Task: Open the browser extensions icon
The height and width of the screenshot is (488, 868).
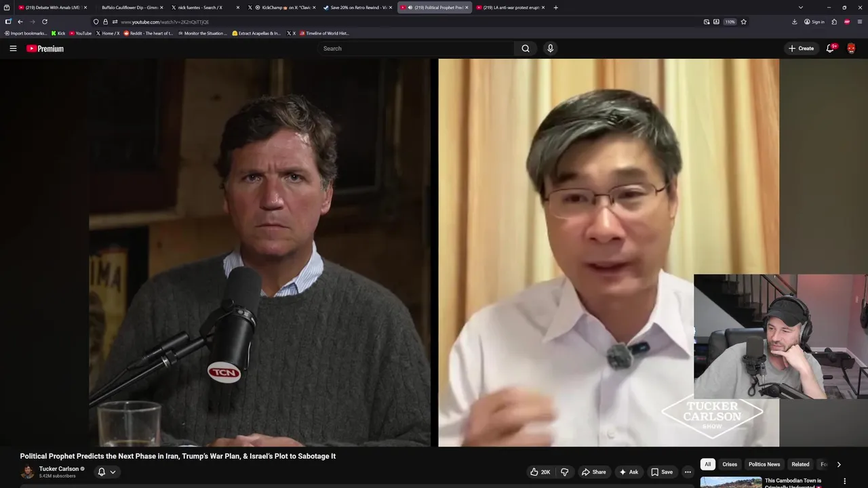Action: point(834,22)
